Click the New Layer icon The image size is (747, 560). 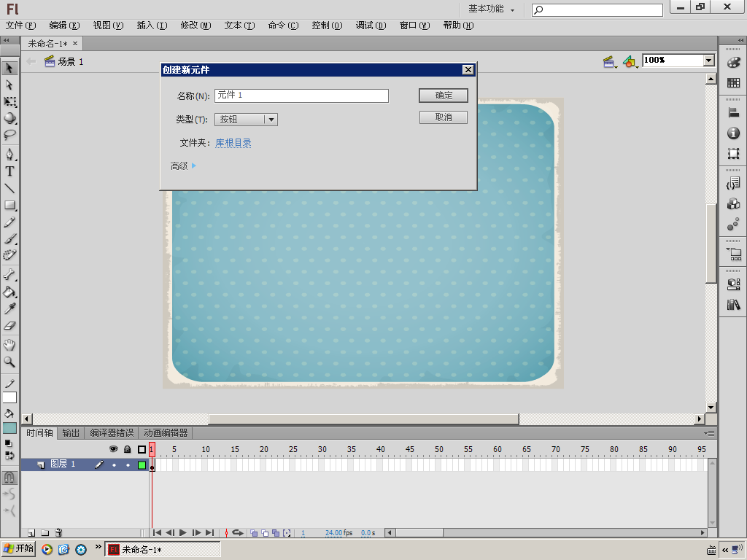[31, 533]
